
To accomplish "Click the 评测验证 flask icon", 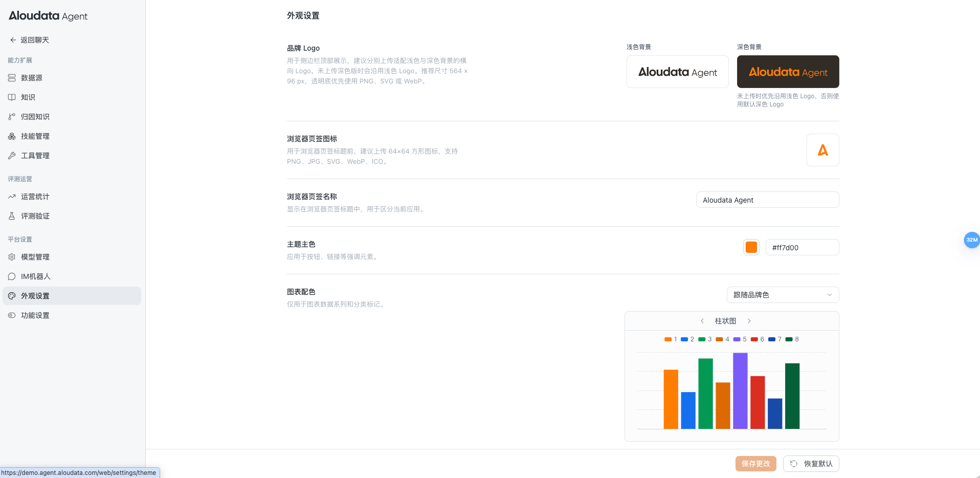I will (12, 216).
